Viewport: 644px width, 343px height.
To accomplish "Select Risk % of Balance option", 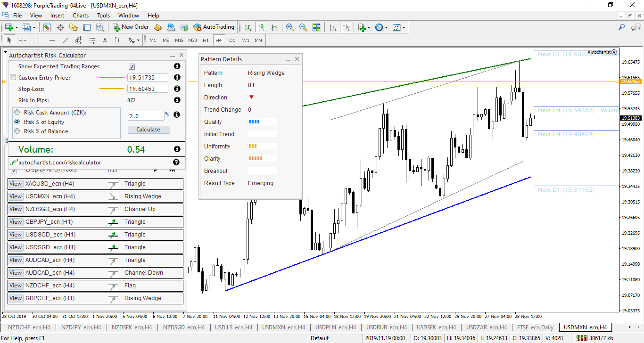I will pyautogui.click(x=17, y=131).
